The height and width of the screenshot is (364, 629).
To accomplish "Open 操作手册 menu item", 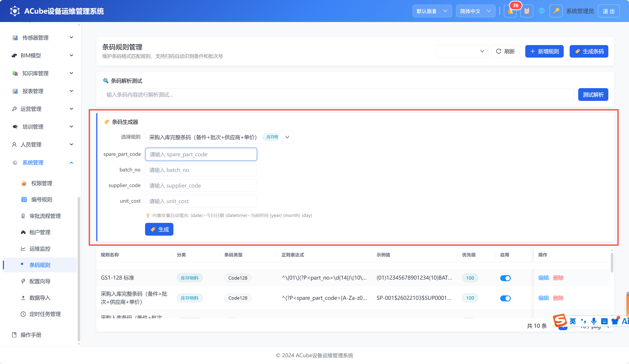I will coord(40,335).
